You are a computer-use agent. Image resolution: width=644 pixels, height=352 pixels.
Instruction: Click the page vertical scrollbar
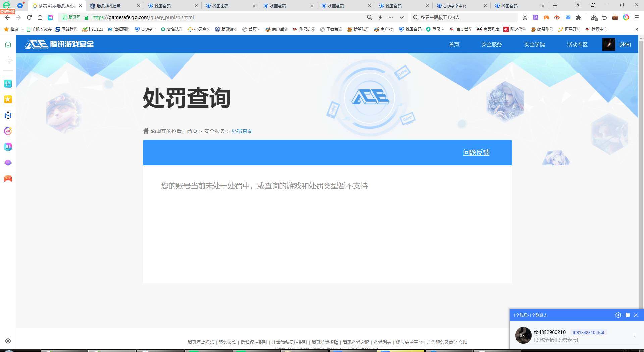pyautogui.click(x=641, y=175)
